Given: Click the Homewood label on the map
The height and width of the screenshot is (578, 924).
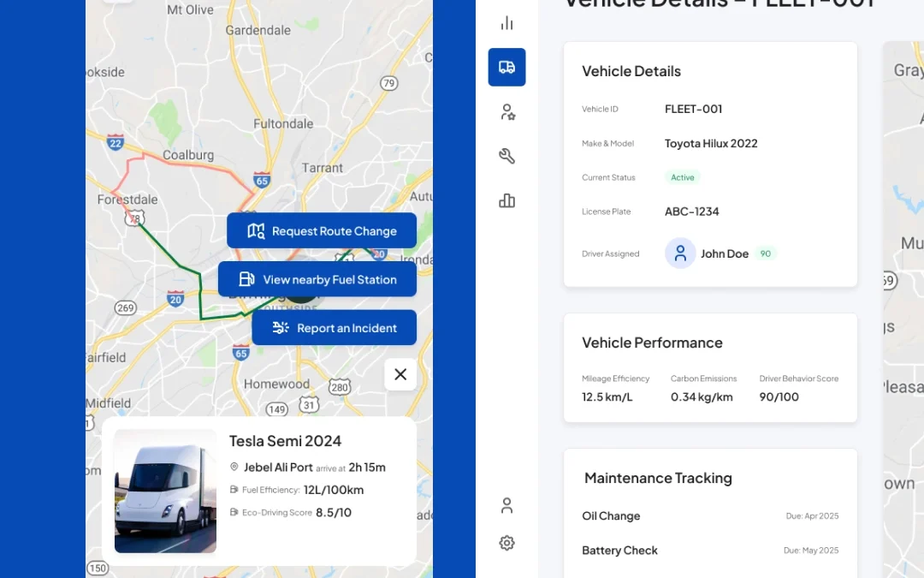Looking at the screenshot, I should 276,384.
